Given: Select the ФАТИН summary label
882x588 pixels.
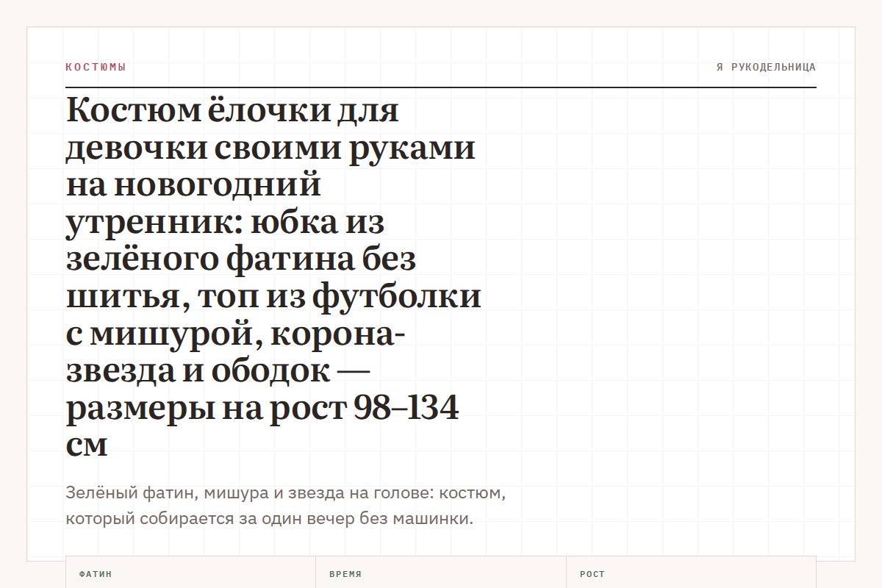Looking at the screenshot, I should [96, 574].
